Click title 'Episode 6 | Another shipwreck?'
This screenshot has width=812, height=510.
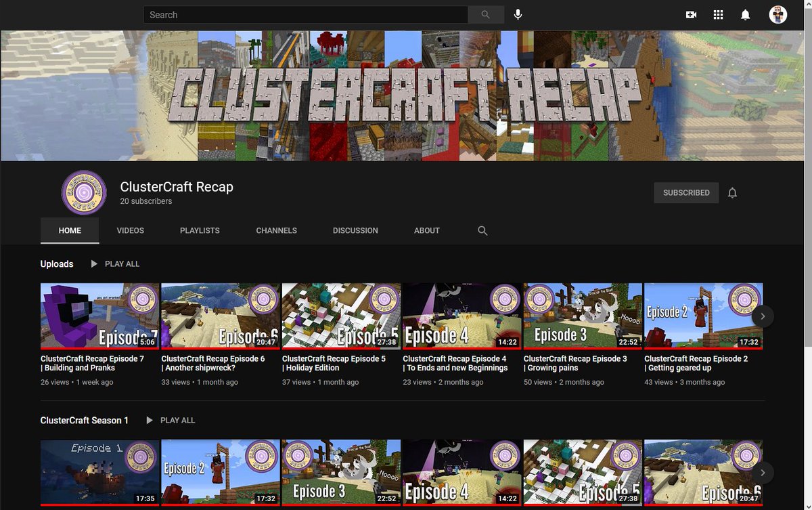click(x=212, y=363)
